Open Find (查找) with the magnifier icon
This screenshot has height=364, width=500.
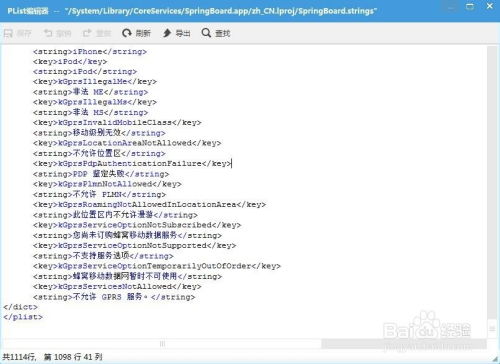click(x=206, y=33)
